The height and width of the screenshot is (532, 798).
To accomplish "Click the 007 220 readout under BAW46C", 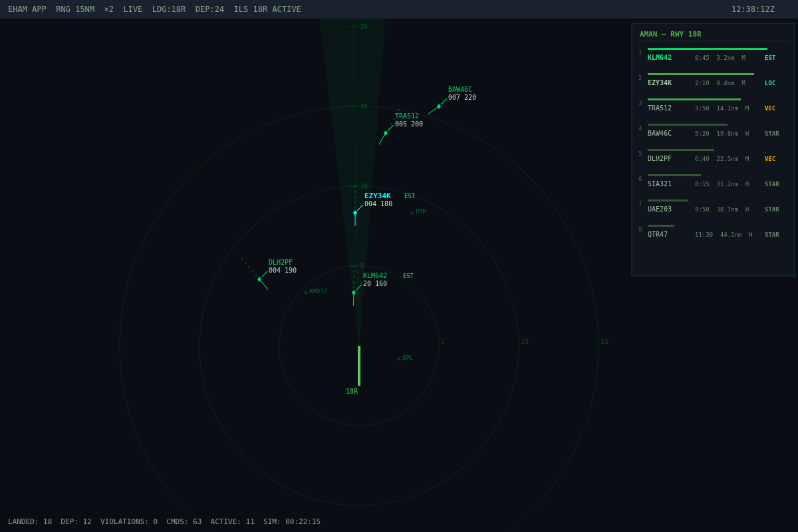I will tap(462, 98).
